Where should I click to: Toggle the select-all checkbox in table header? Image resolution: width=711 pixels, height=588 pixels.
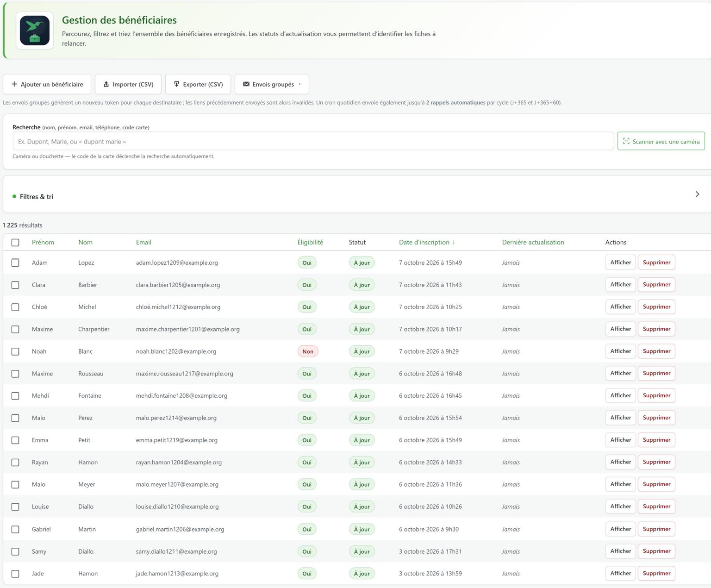point(15,242)
